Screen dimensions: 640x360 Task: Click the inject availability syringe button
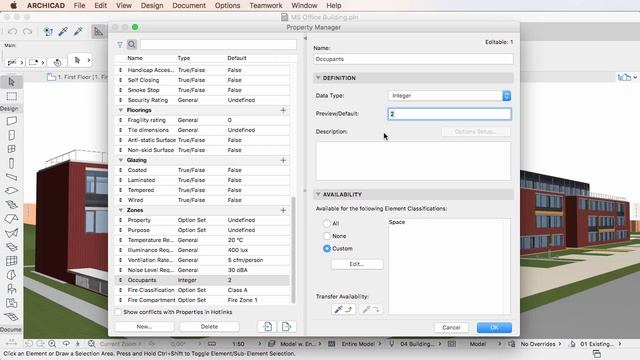[x=371, y=309]
